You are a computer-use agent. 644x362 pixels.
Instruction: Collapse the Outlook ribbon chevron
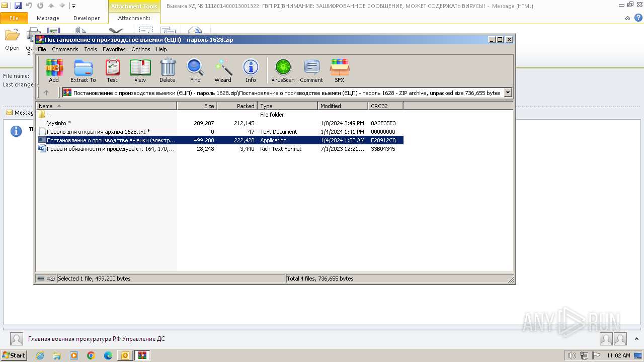click(x=627, y=18)
